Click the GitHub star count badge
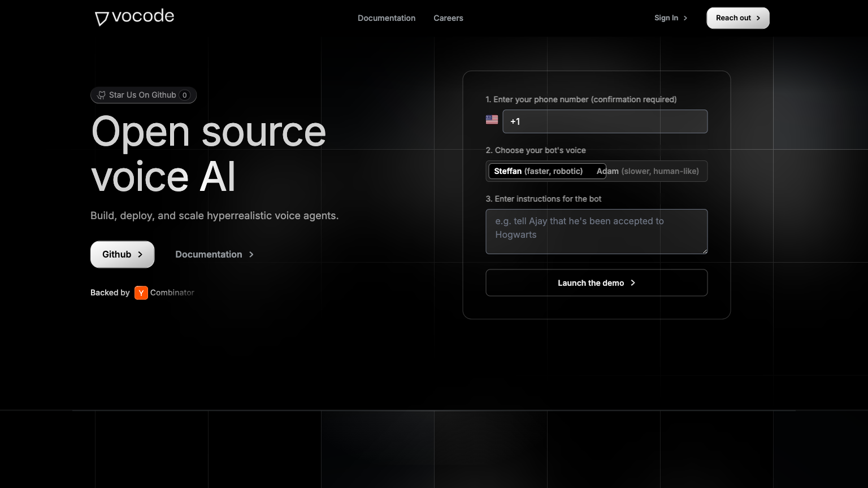The height and width of the screenshot is (488, 868). [x=184, y=95]
